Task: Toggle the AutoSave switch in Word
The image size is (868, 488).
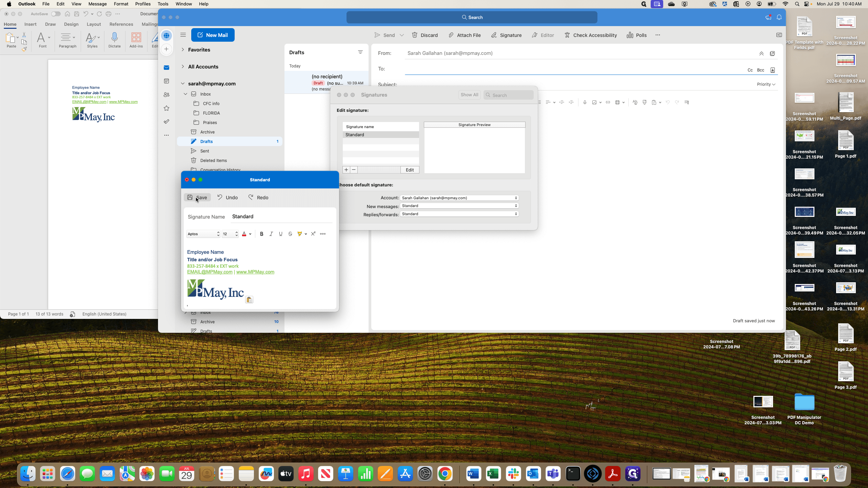Action: [56, 14]
